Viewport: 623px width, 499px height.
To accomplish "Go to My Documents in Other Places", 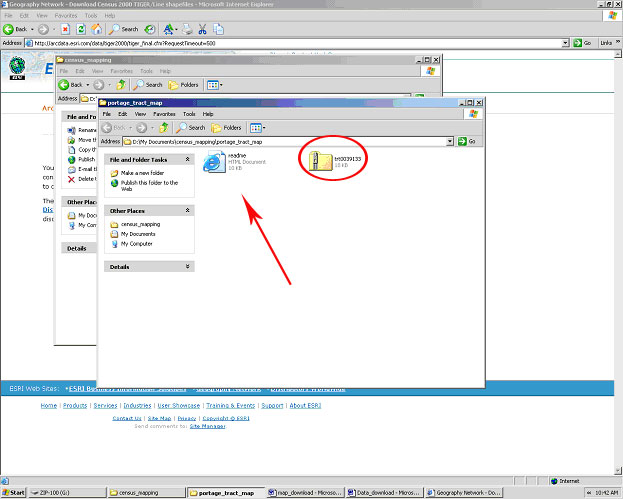I will 133,234.
